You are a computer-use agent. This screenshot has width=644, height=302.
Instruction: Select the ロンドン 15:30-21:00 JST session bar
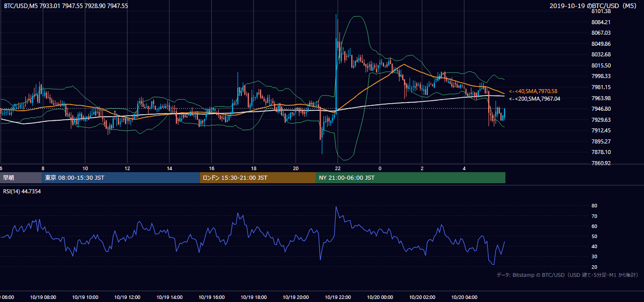(258, 178)
